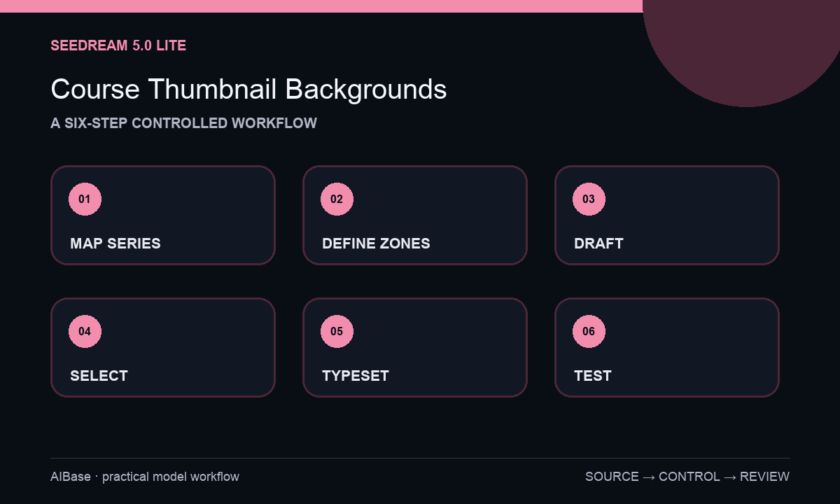
Task: Click the 03 step number badge
Action: (589, 199)
